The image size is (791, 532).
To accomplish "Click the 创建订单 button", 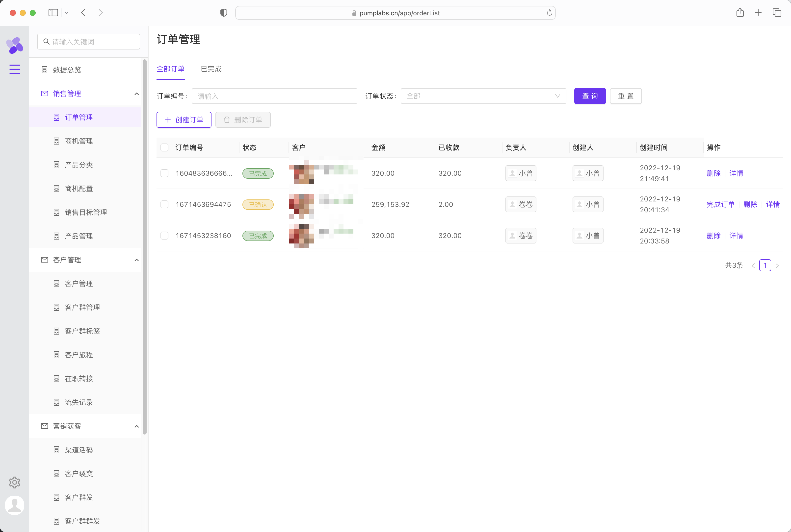I will tap(184, 120).
